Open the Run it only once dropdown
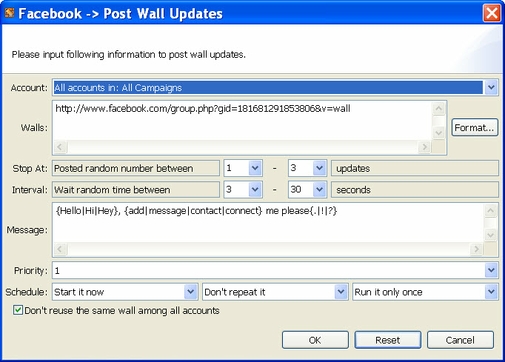This screenshot has width=505, height=362. click(x=491, y=292)
